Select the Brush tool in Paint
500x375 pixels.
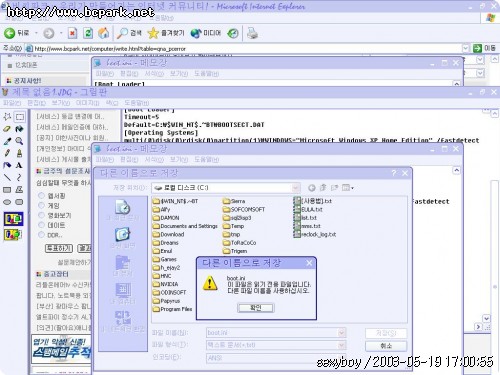20,153
